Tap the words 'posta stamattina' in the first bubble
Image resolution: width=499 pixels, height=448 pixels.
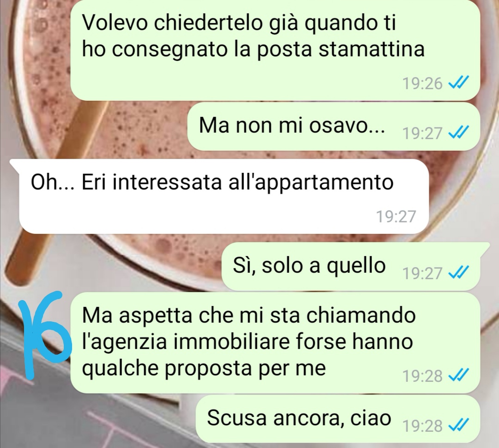[x=341, y=49]
